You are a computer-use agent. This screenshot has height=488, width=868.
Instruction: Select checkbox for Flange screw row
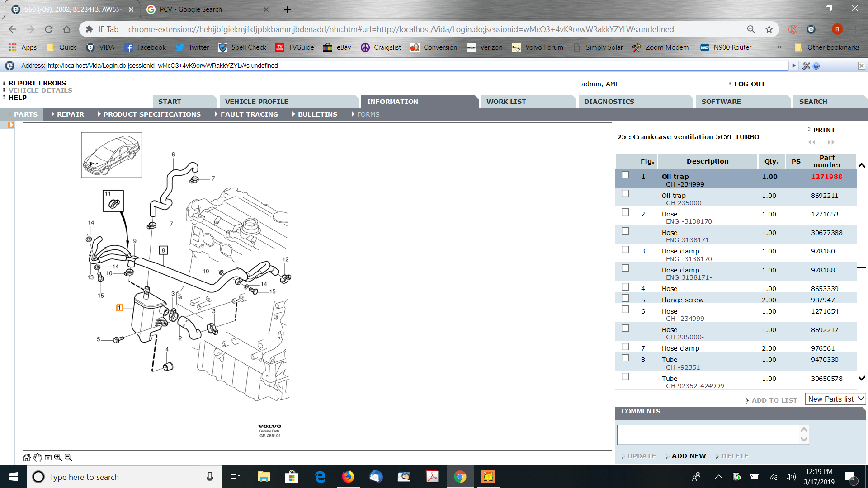point(625,298)
